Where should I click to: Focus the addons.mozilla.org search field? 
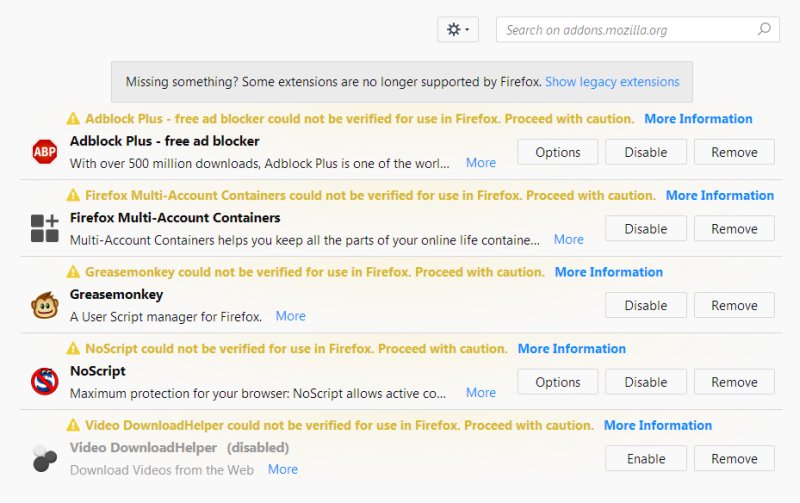click(638, 30)
